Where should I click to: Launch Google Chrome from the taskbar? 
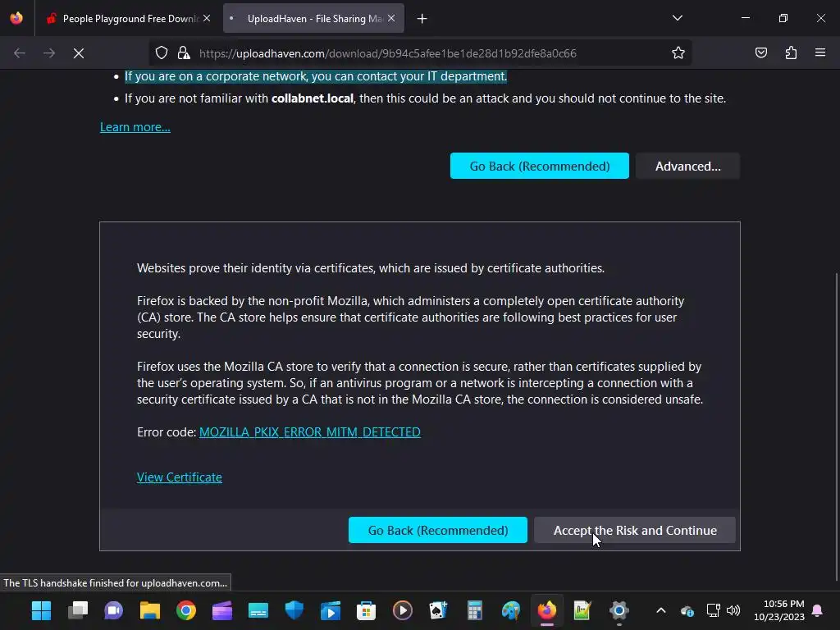coord(186,610)
